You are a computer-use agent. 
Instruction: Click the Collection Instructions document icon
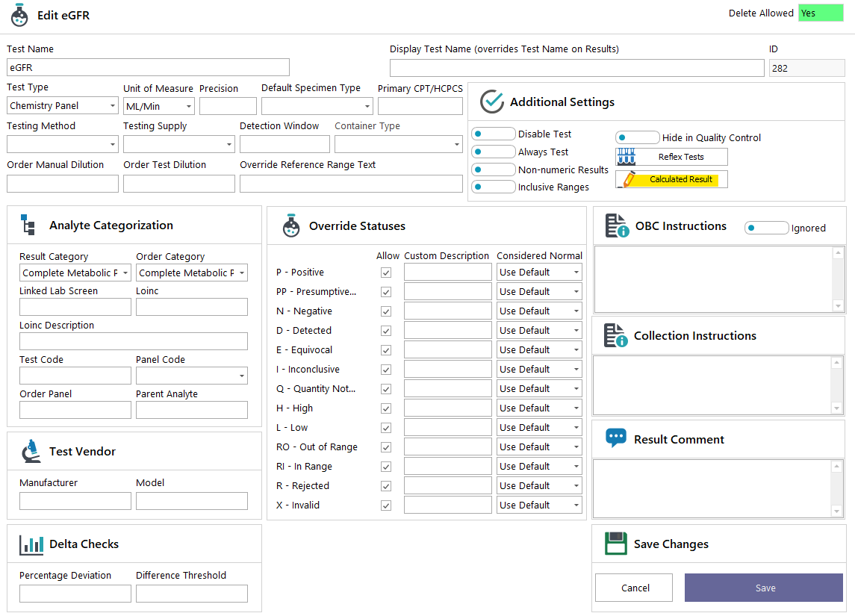pos(616,335)
